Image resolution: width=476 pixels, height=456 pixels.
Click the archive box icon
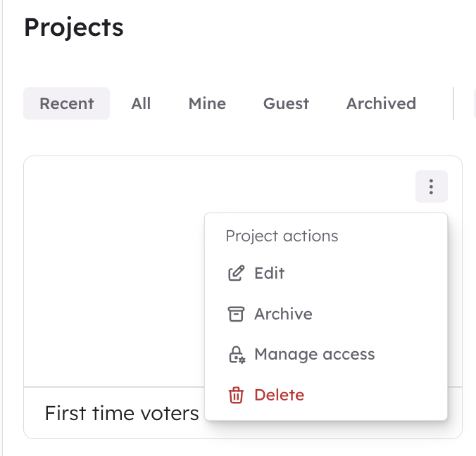[x=236, y=314]
